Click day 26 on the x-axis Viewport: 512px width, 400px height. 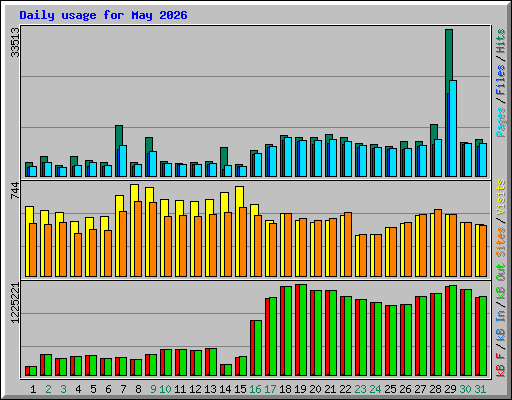(405, 389)
